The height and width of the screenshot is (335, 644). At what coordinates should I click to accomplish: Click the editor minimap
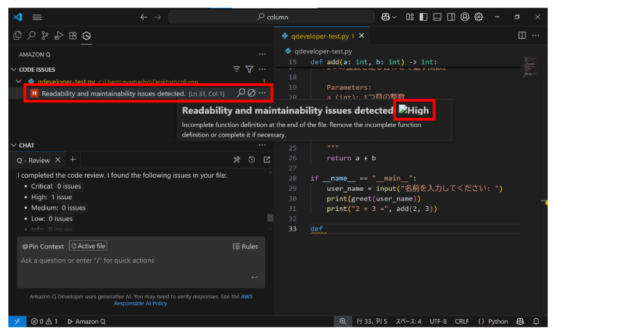[x=531, y=67]
